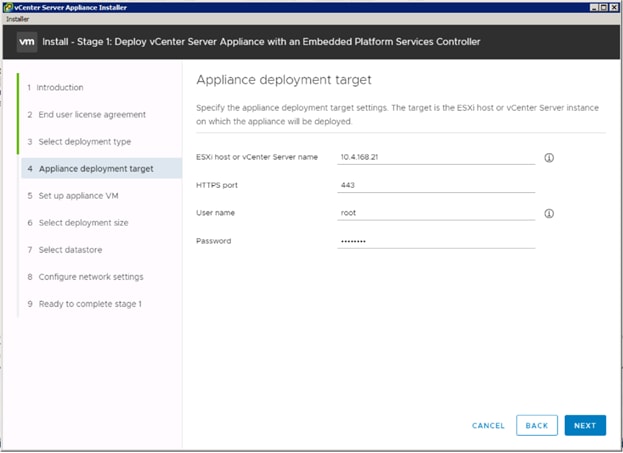Click info icon beside ESXi host name field
The image size is (623, 453).
tap(549, 158)
